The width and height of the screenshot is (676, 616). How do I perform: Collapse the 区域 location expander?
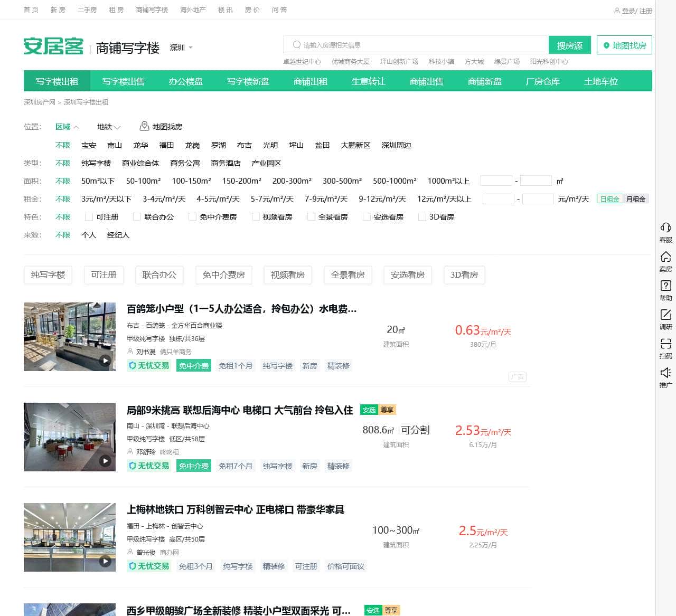tap(67, 127)
